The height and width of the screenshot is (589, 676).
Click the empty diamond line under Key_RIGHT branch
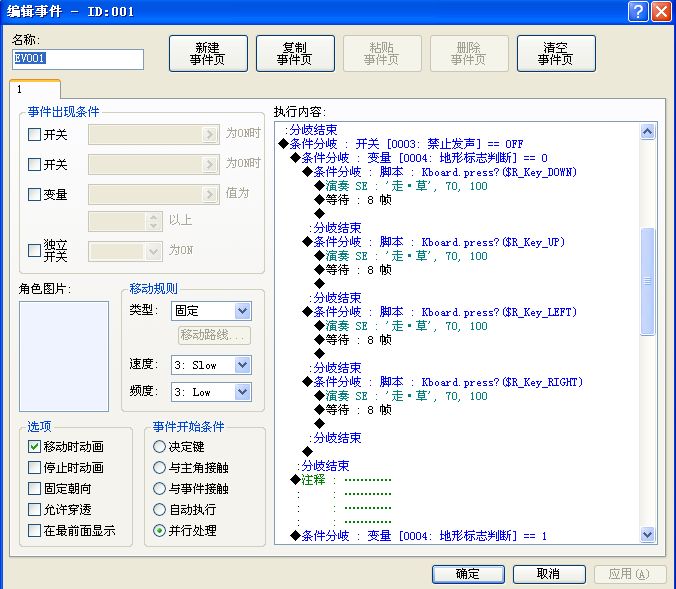click(319, 423)
